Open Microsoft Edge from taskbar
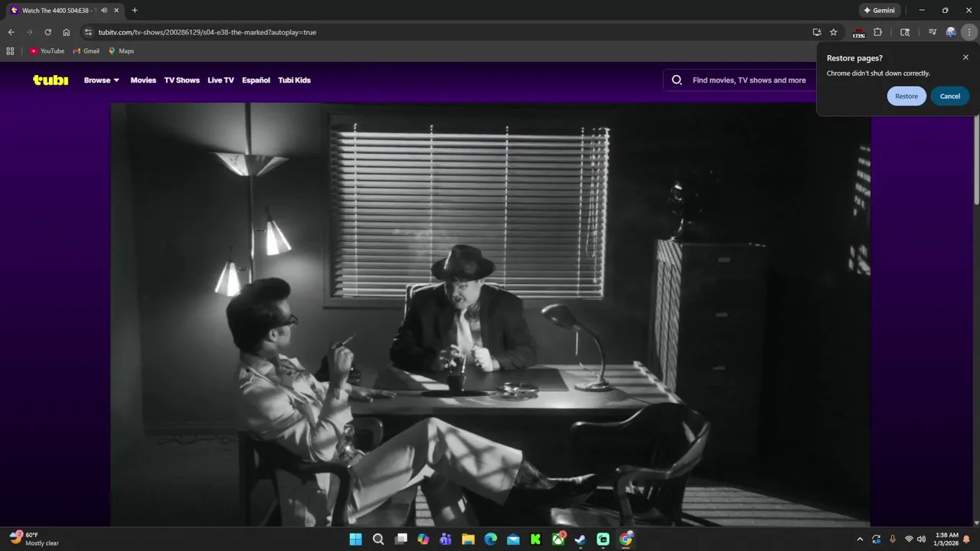Viewport: 980px width, 551px height. 491,539
